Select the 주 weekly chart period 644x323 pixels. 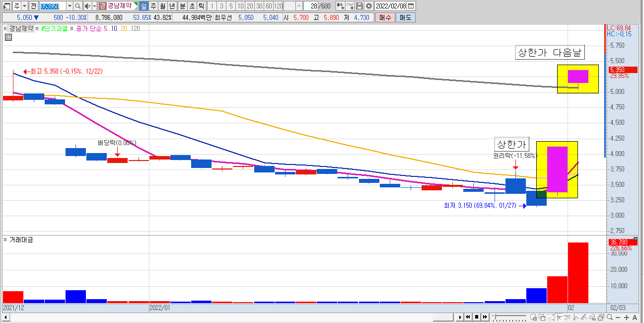click(x=153, y=6)
